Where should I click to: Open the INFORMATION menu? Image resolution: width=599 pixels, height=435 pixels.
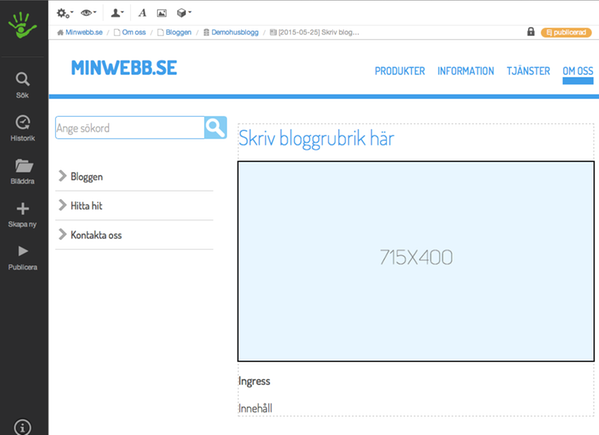pyautogui.click(x=466, y=71)
